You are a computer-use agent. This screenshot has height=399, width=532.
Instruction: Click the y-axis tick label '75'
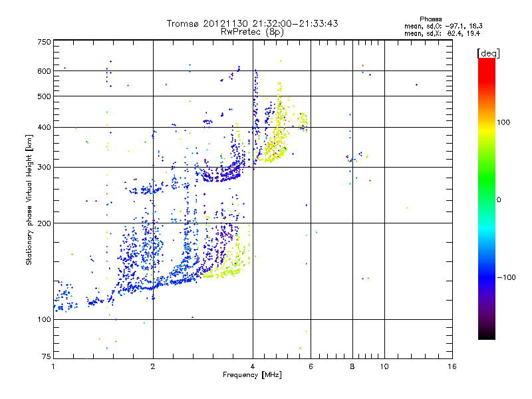coord(47,356)
